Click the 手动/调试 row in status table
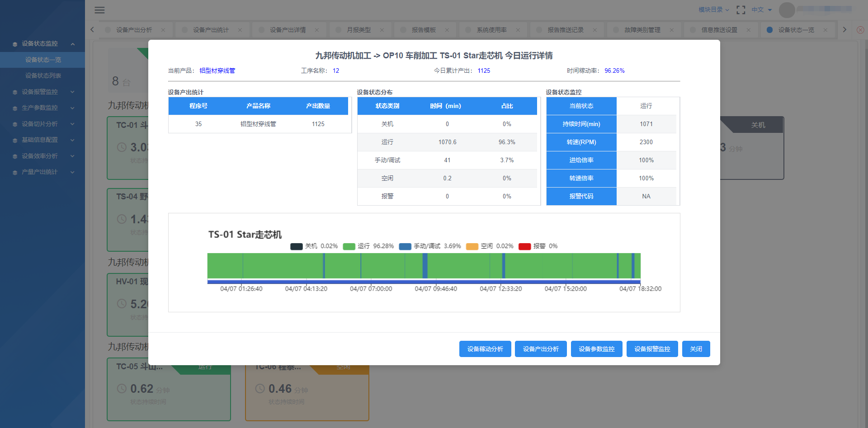Screen dimensions: 868x428 click(447, 160)
